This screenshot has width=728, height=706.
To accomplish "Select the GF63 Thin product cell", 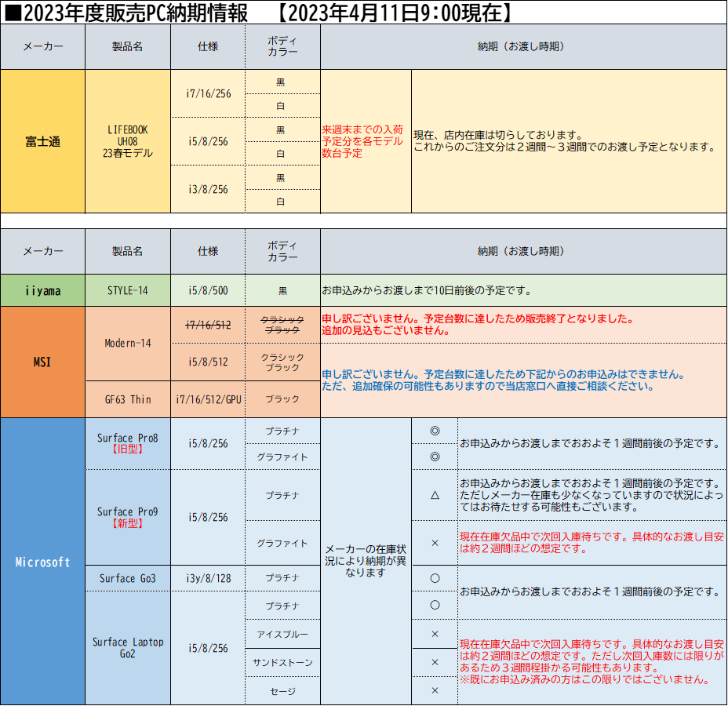I will (128, 399).
